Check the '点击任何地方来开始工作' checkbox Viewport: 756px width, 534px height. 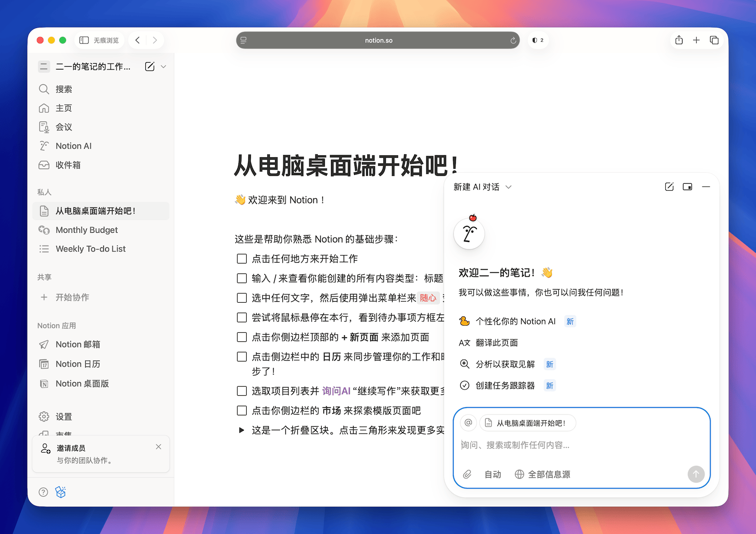click(x=241, y=259)
